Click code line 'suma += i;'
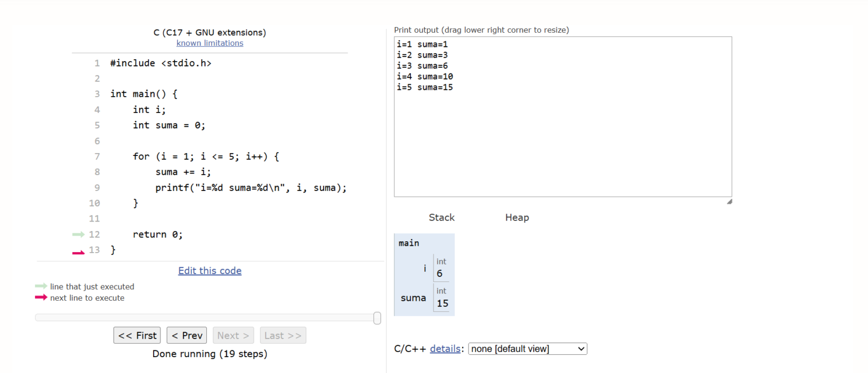Screen dimensions: 868x373 184,172
